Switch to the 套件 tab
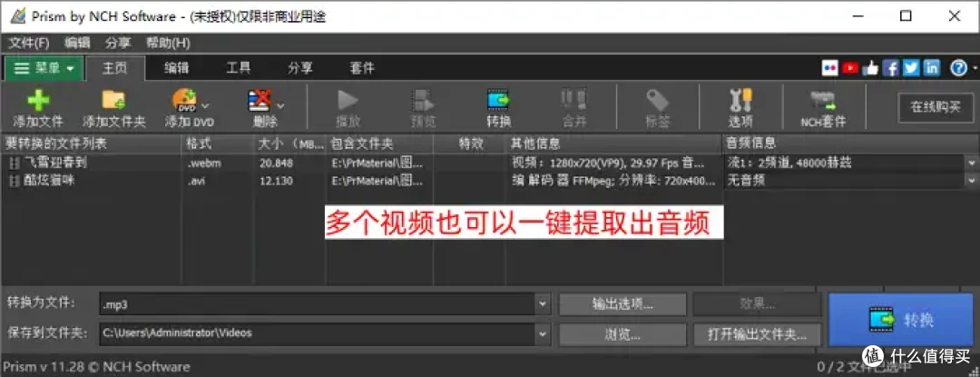Image resolution: width=980 pixels, height=377 pixels. (362, 68)
